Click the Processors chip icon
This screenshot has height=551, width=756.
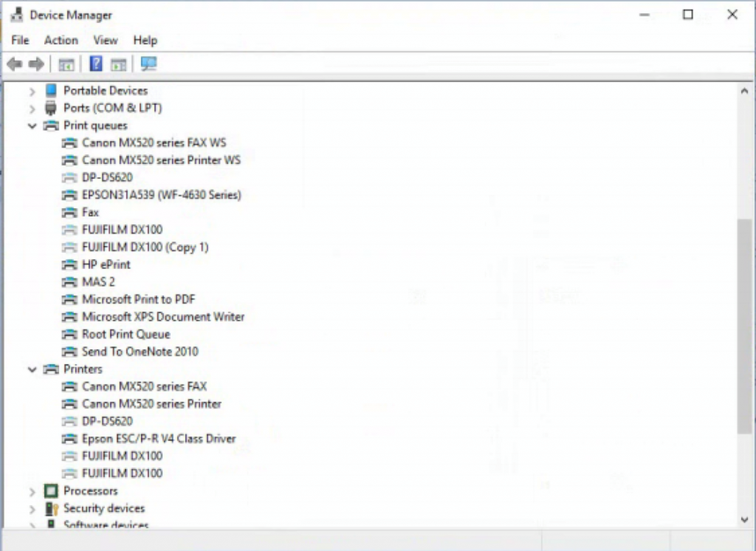coord(51,490)
